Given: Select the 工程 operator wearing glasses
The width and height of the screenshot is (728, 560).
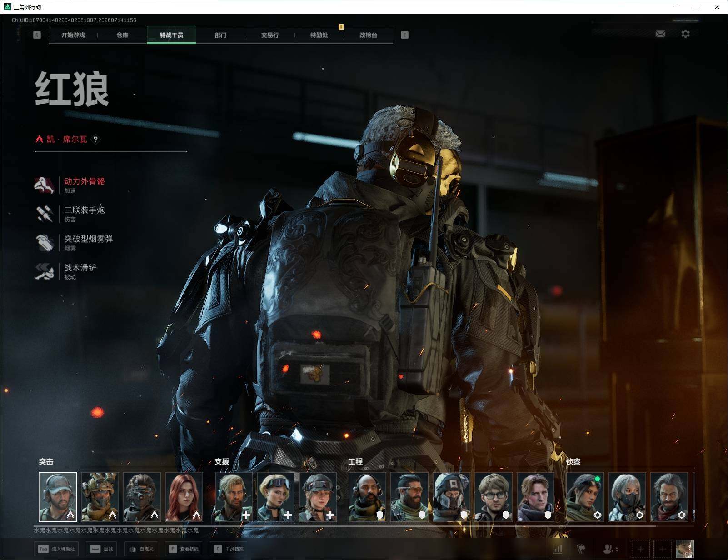Looking at the screenshot, I should 494,497.
